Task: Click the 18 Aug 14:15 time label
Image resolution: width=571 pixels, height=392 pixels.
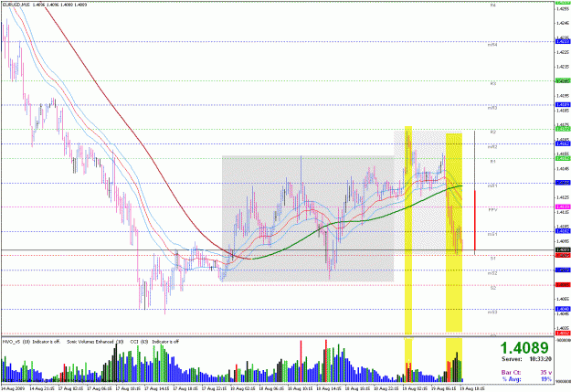Action: click(x=327, y=388)
